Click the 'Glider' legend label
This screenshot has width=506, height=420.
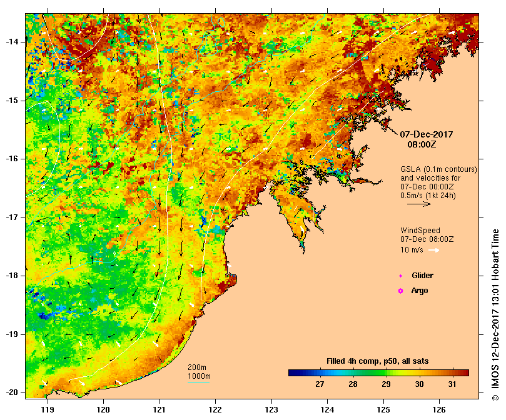[x=422, y=276]
